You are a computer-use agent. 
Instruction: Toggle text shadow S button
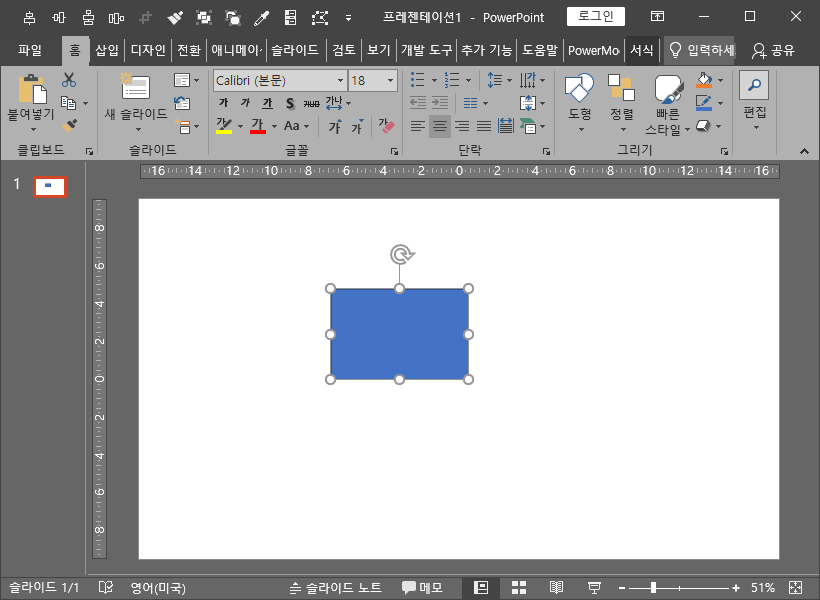(x=290, y=104)
